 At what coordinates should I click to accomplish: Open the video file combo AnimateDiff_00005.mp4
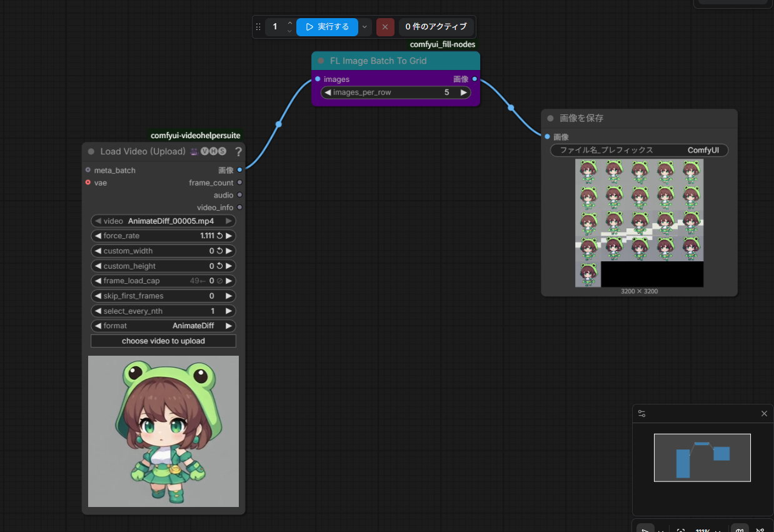click(x=163, y=221)
